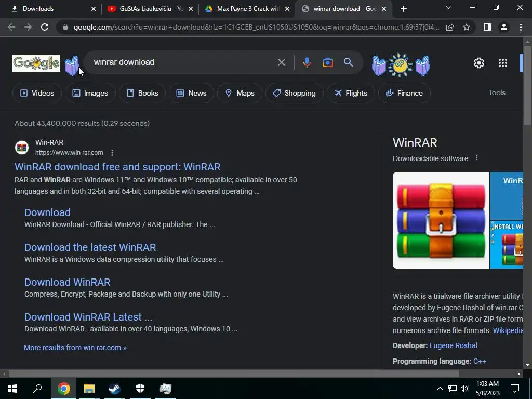Open the Wikipedia link in WinRAR panel
The image size is (532, 399).
tap(508, 330)
